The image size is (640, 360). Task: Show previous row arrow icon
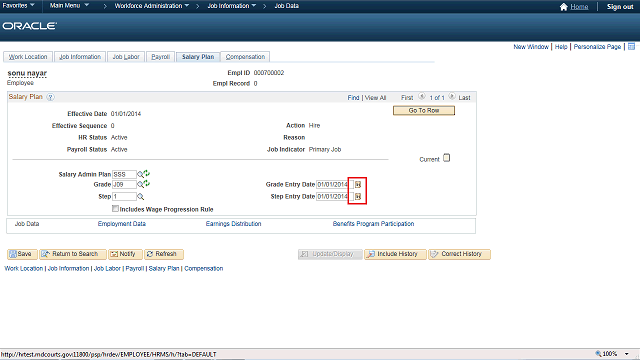point(422,97)
